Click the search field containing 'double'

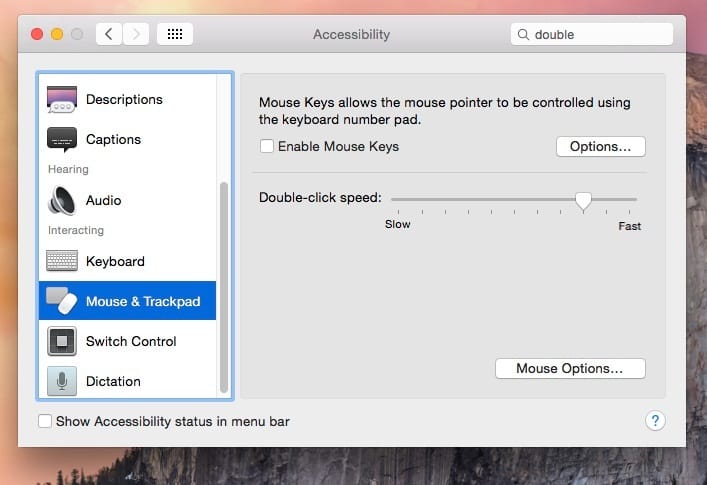pos(592,34)
